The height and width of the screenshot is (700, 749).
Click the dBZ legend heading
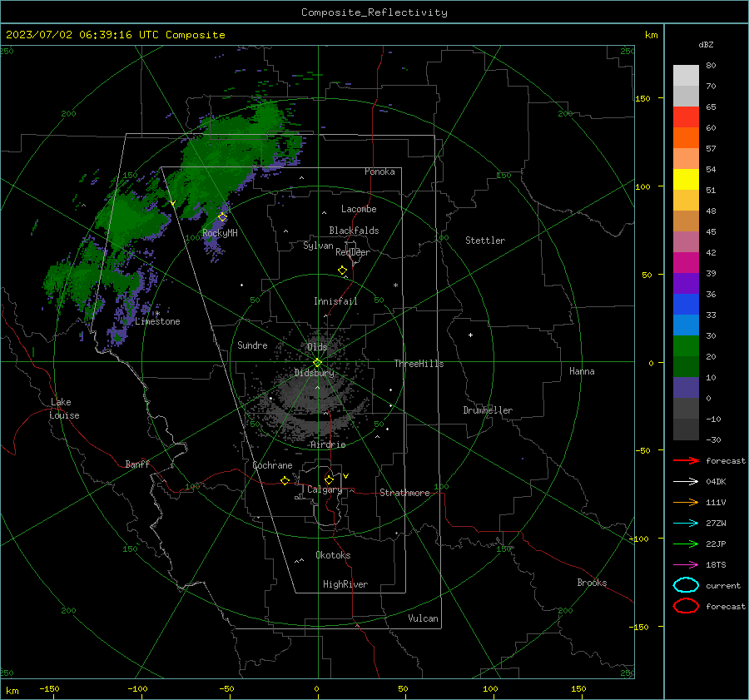pyautogui.click(x=706, y=45)
